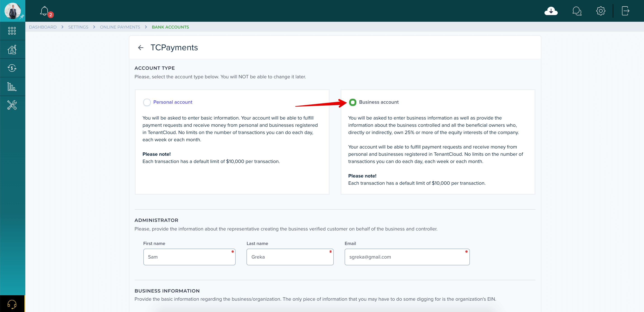Click the Business account label
Screen dimensions: 644x312
click(x=379, y=102)
